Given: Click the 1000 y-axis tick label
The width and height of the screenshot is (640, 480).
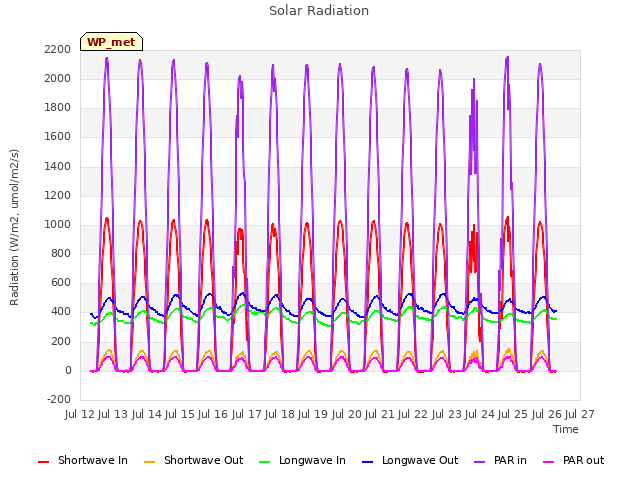Looking at the screenshot, I should [58, 224].
